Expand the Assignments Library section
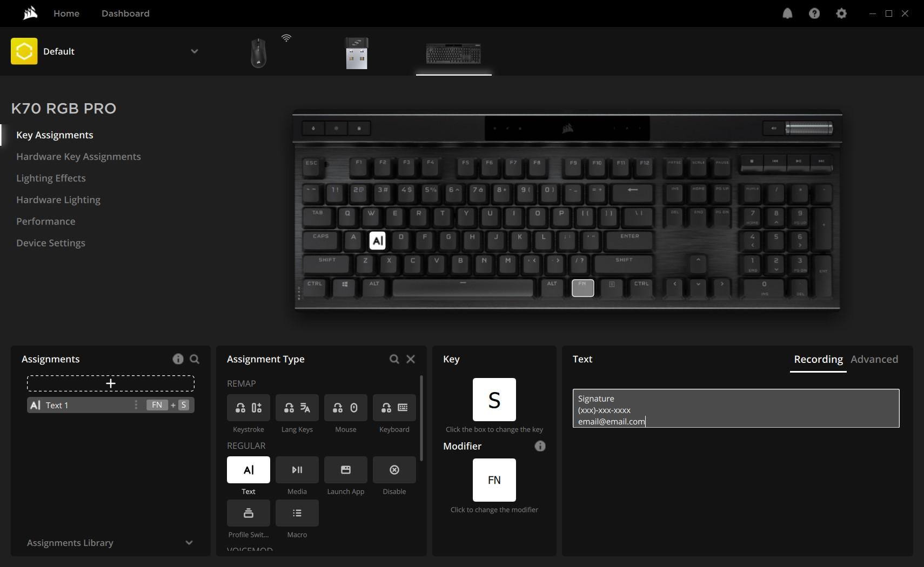The width and height of the screenshot is (924, 567). click(189, 543)
